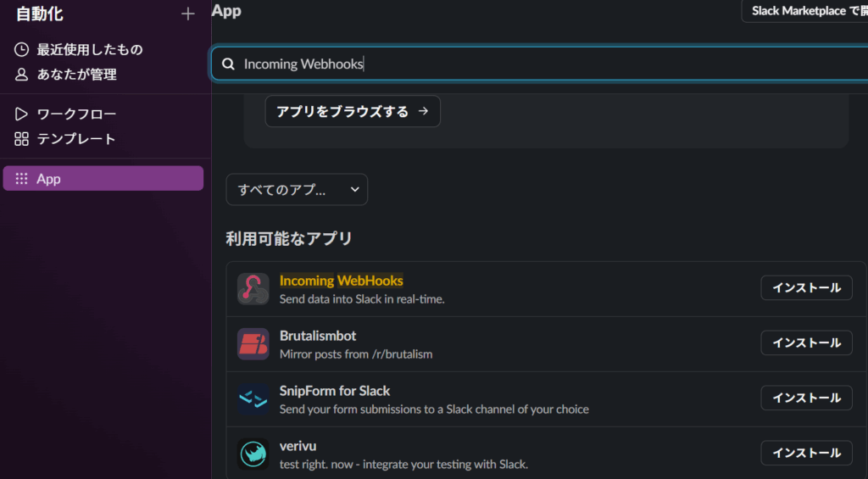Click the clock icon for 最近使用したもの

[x=21, y=50]
